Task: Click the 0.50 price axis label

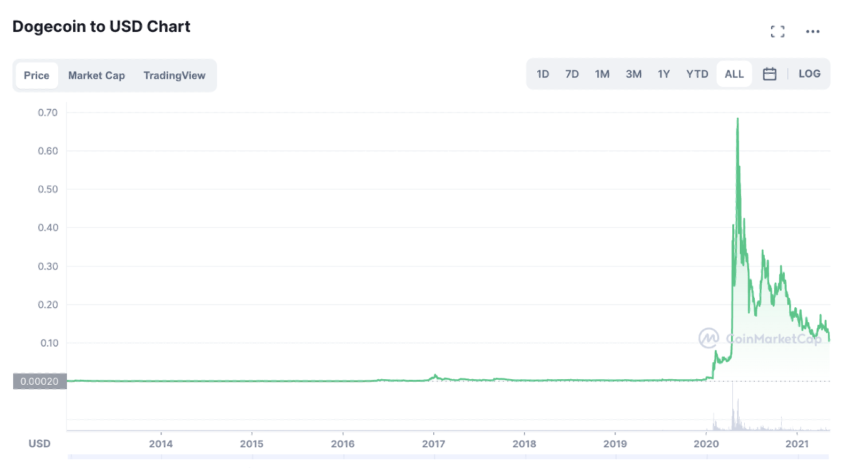Action: [x=48, y=189]
